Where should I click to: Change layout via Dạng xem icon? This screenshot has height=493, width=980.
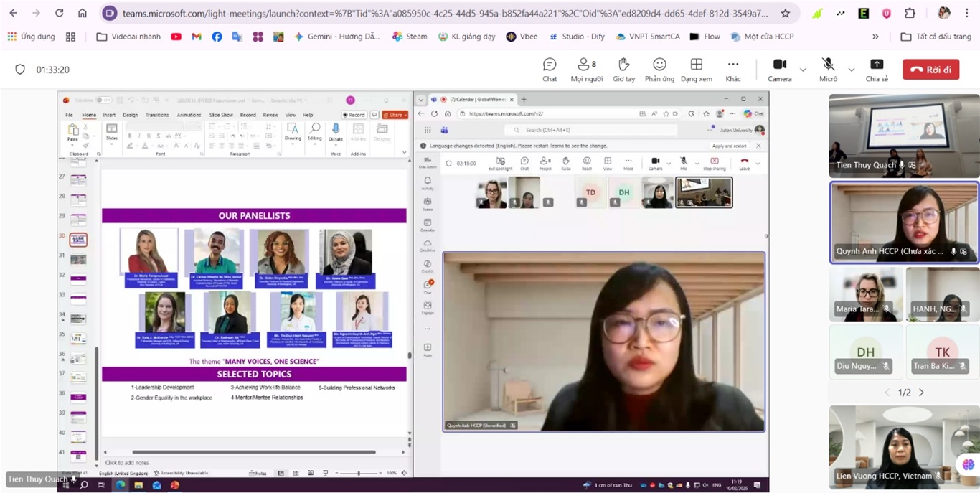click(x=696, y=70)
